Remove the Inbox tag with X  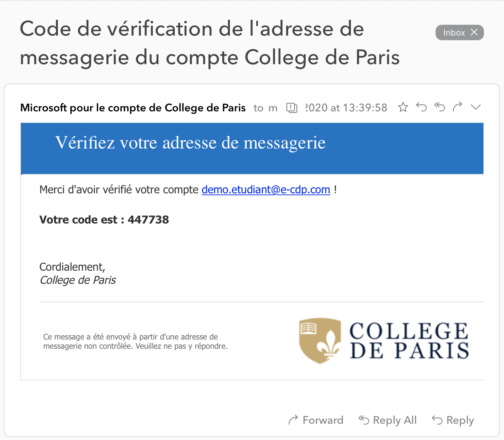tap(474, 32)
